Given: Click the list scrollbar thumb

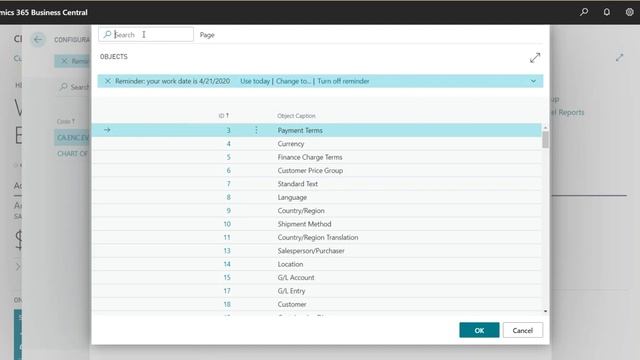Looking at the screenshot, I should (545, 140).
